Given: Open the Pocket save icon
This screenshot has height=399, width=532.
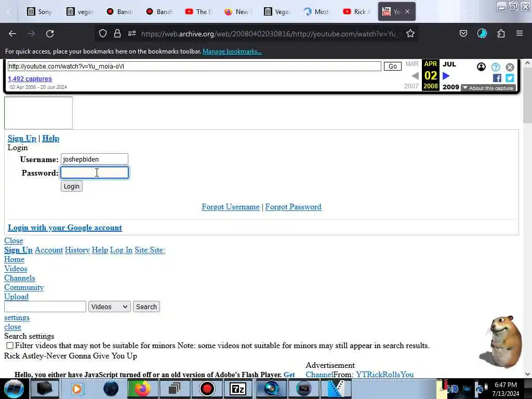Looking at the screenshot, I should click(x=463, y=33).
